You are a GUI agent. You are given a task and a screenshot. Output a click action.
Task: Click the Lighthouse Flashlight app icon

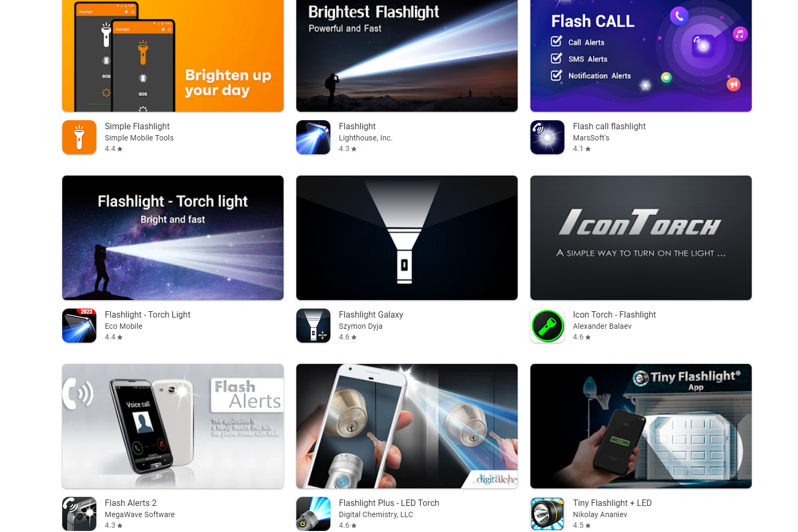(x=313, y=137)
